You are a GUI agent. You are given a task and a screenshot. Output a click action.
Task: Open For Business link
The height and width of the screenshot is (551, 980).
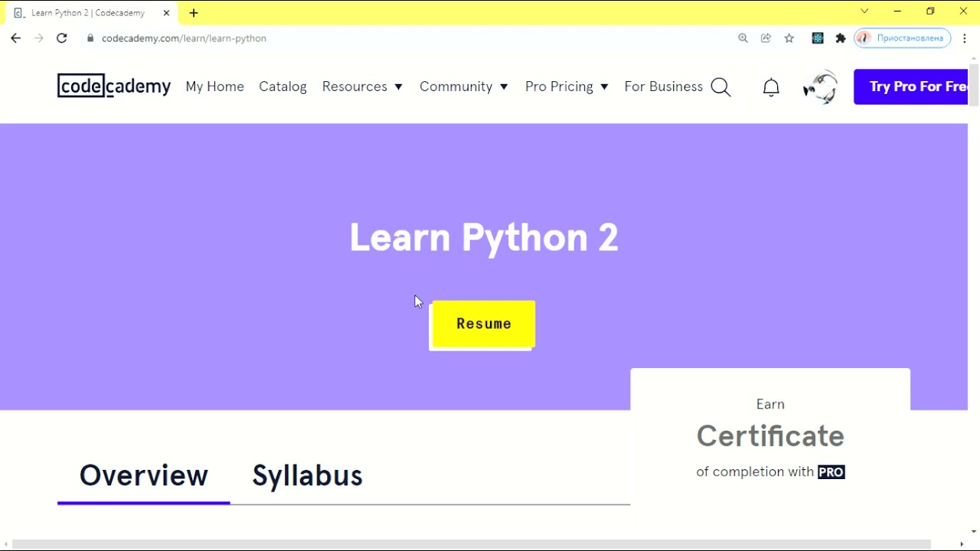[663, 86]
